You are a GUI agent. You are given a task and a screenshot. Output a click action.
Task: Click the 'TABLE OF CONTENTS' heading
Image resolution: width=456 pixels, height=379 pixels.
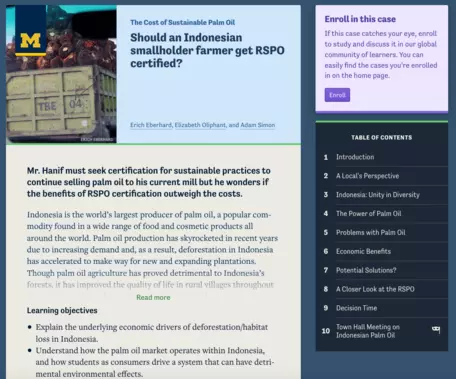click(382, 137)
